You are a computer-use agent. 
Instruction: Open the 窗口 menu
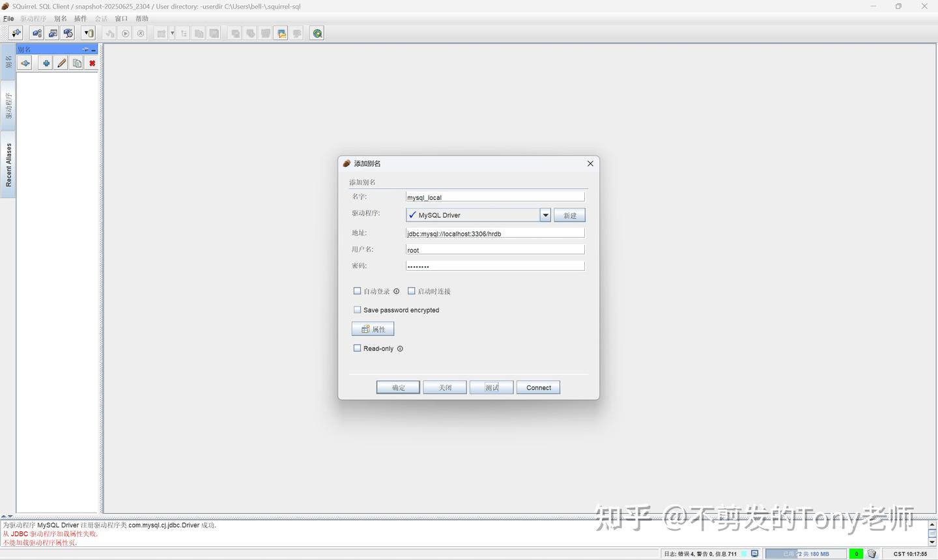120,18
